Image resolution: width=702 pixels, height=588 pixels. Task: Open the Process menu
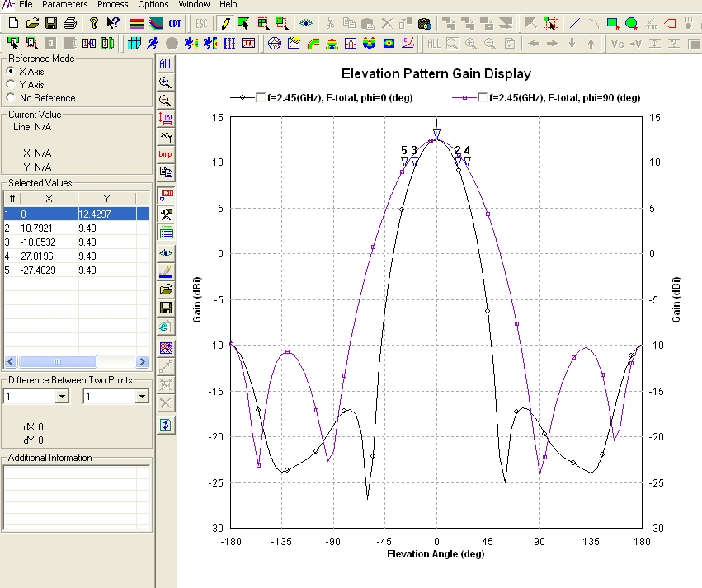click(x=112, y=5)
